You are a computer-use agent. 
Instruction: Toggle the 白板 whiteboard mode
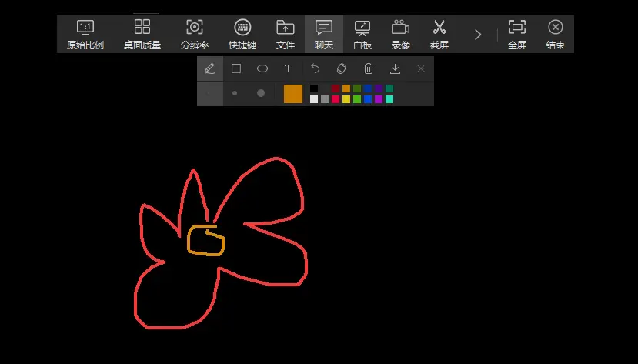click(x=362, y=34)
